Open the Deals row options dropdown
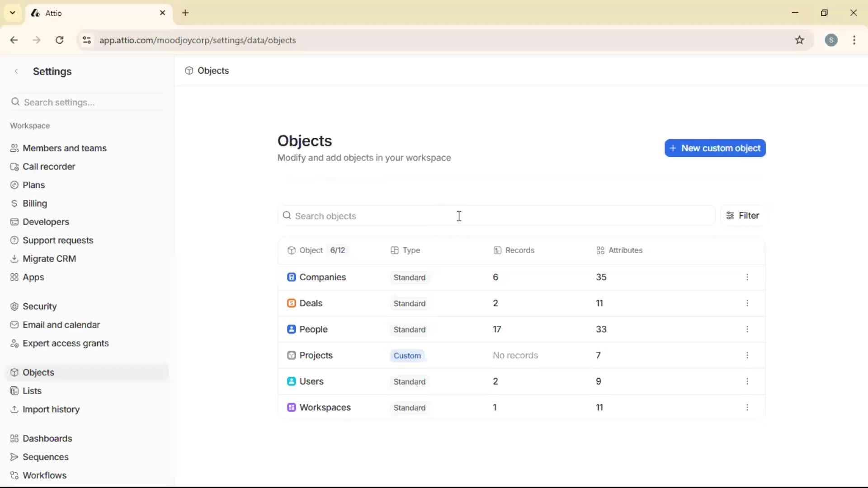The height and width of the screenshot is (488, 868). pos(747,303)
